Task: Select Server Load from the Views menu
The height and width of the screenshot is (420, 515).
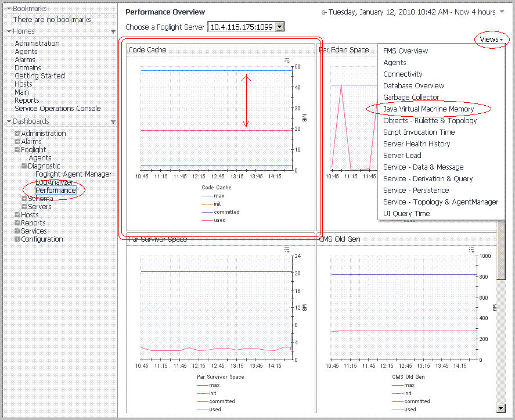Action: tap(402, 156)
